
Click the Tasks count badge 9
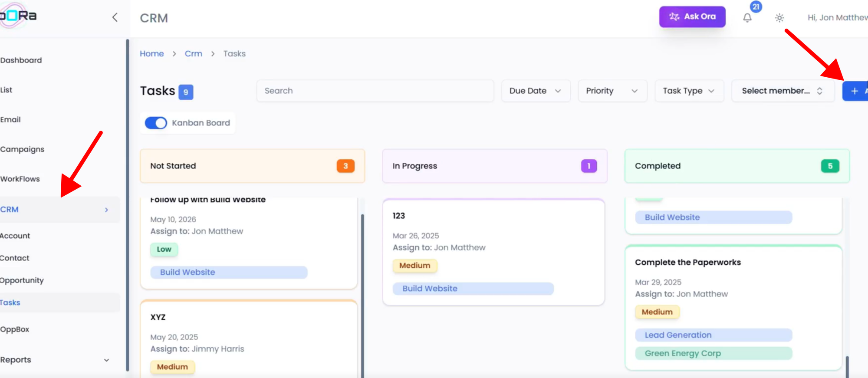pos(186,92)
